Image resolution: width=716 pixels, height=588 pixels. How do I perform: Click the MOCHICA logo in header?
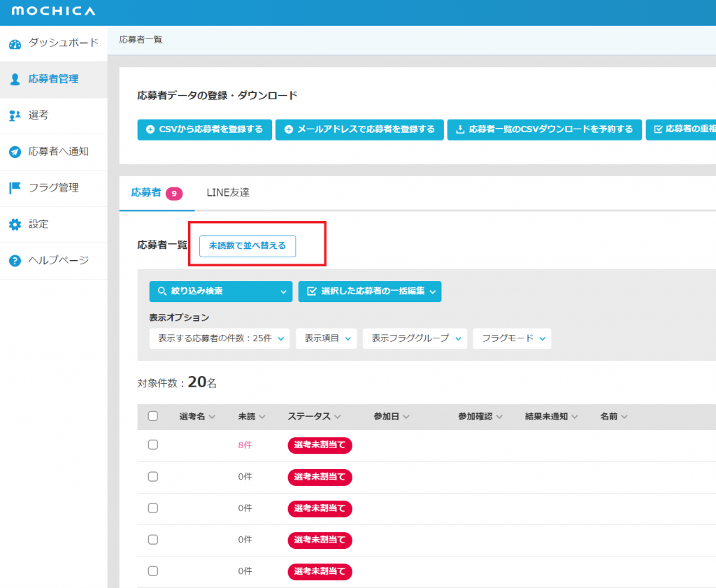(54, 12)
